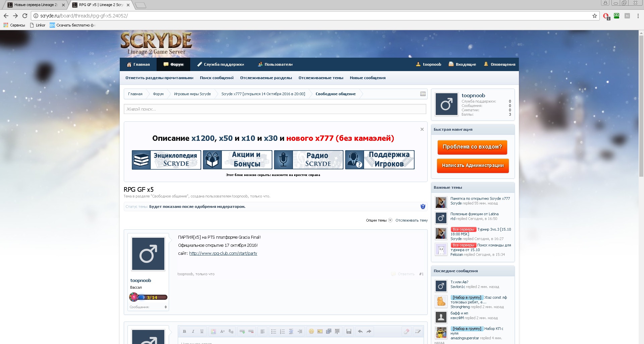The image size is (644, 344).
Task: Toggle underline formatting in the editor
Action: coord(202,331)
